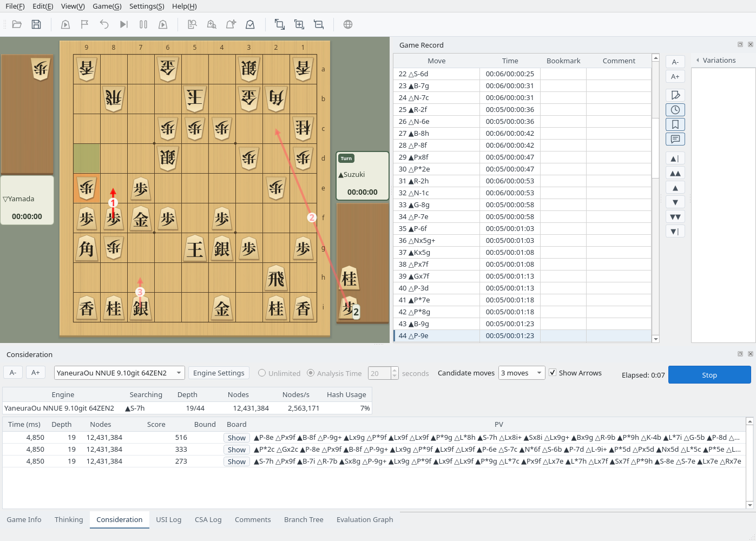Open Engine Settings button
The height and width of the screenshot is (541, 756).
coord(219,373)
